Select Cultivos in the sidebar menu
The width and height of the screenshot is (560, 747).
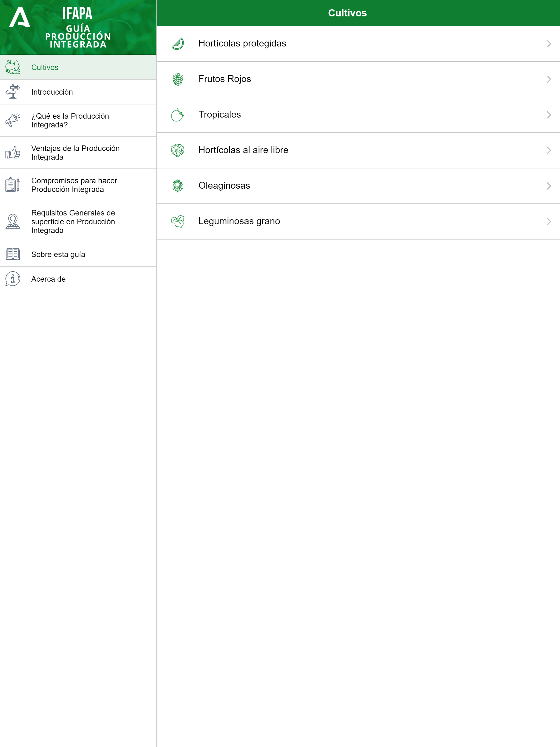point(78,67)
